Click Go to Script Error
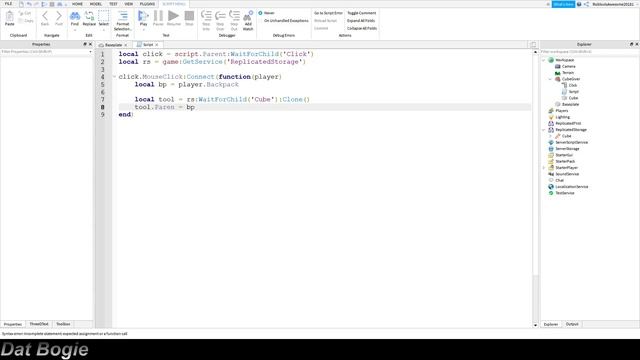This screenshot has width=640, height=360. [x=328, y=13]
